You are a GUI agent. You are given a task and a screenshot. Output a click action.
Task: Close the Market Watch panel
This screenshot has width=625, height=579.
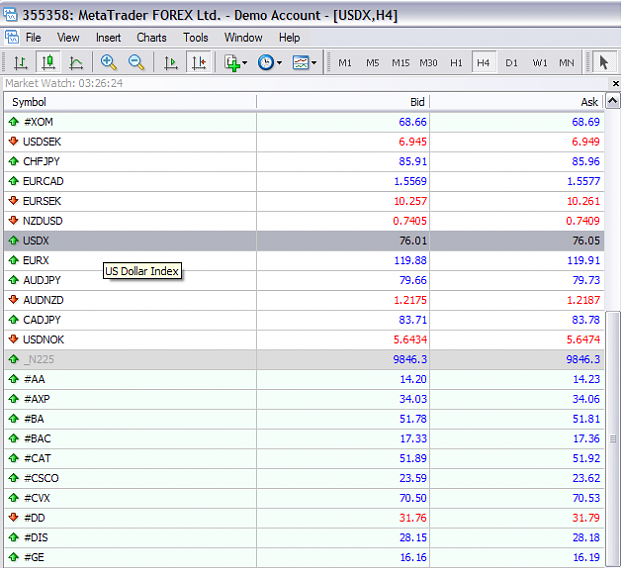click(x=615, y=83)
